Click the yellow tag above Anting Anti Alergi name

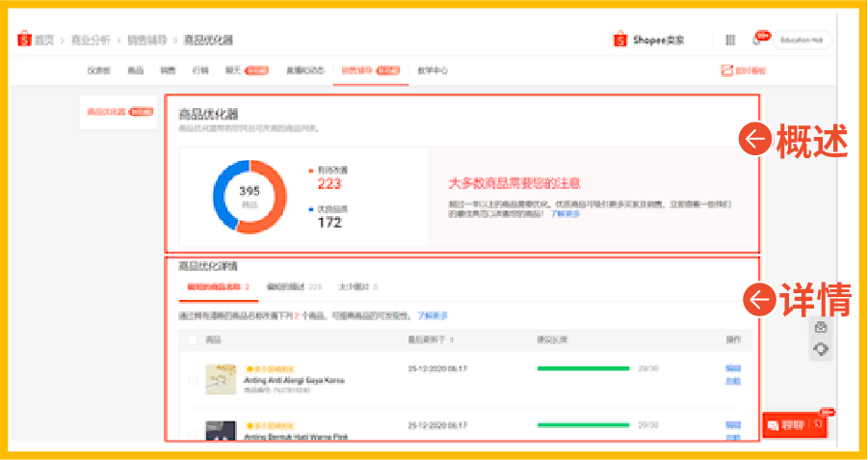point(271,369)
